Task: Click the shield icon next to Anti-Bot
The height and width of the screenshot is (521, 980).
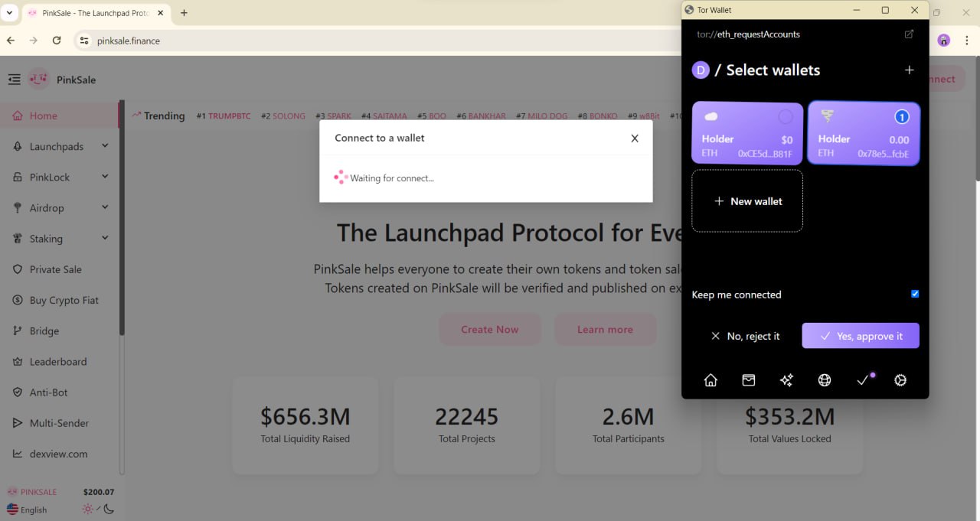Action: (18, 392)
